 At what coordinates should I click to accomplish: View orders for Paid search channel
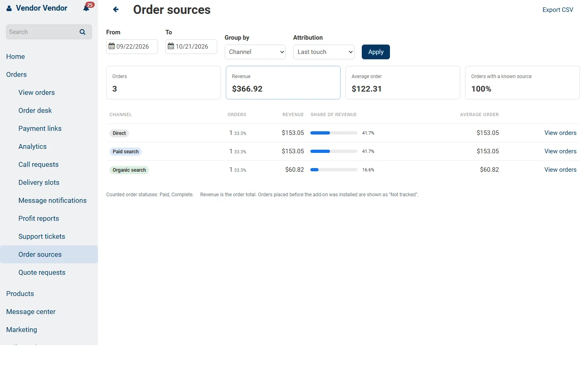(560, 151)
